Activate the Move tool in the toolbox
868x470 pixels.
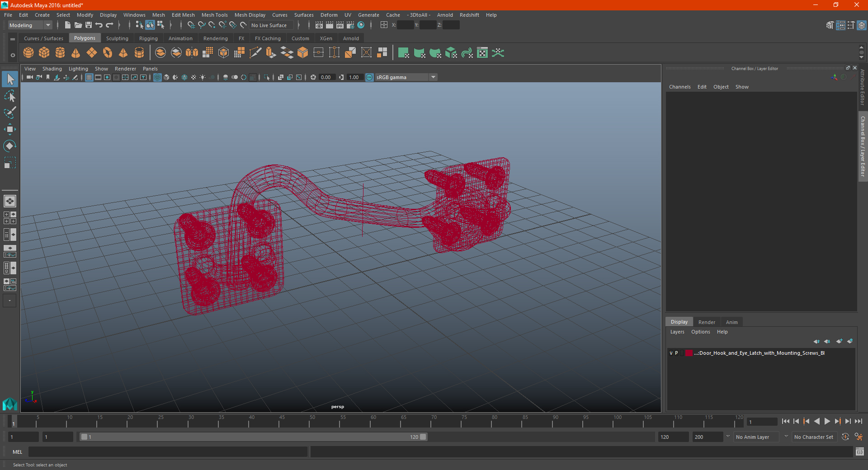[x=10, y=129]
